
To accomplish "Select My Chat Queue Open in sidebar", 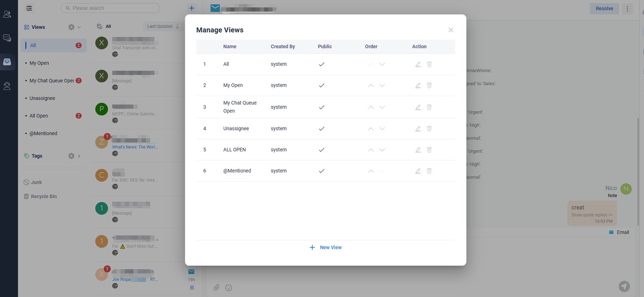I will (x=51, y=81).
